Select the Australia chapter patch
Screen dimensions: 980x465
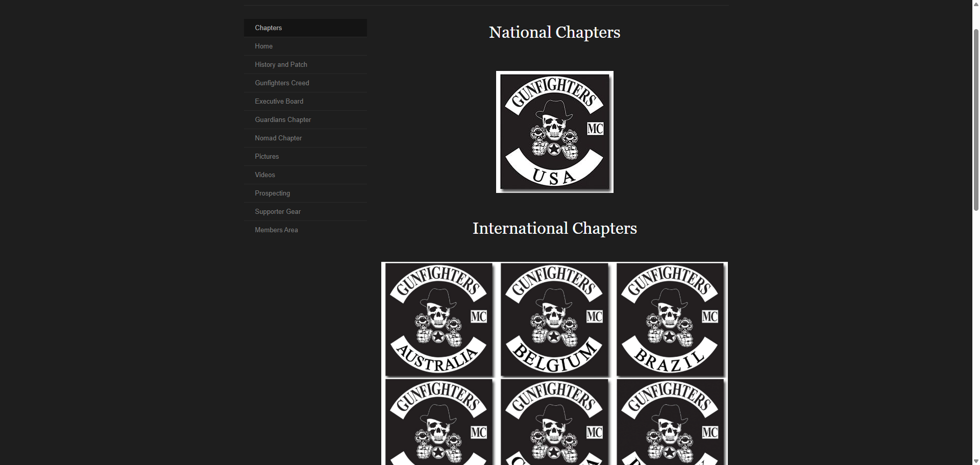pos(439,320)
